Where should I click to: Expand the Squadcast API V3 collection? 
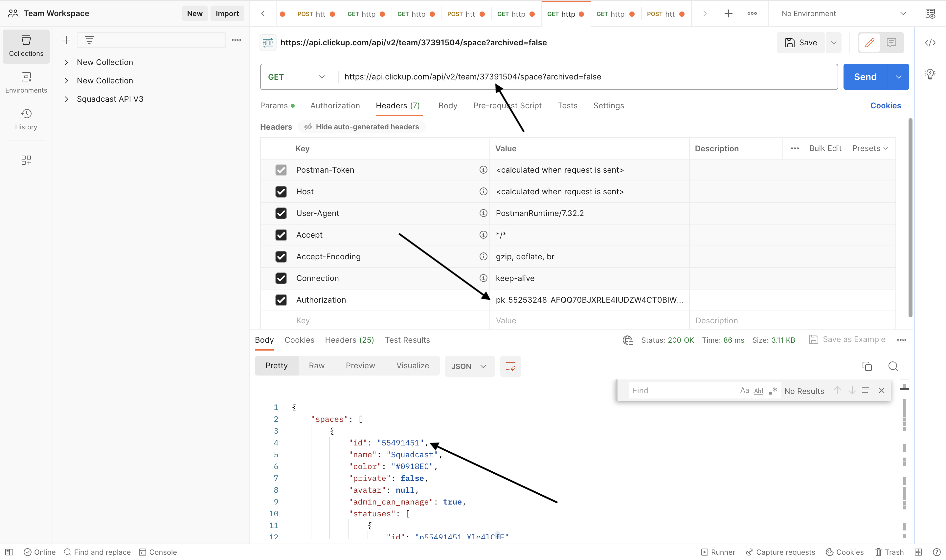(x=66, y=99)
